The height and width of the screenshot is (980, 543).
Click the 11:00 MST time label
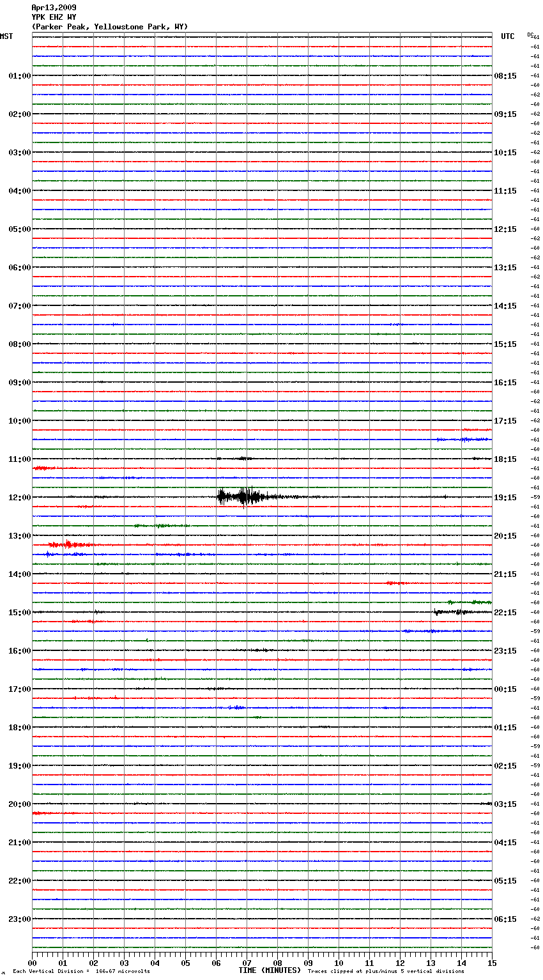tap(20, 459)
